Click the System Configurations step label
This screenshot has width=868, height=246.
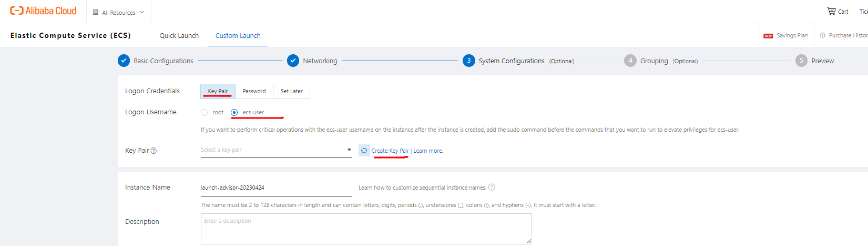coord(512,61)
